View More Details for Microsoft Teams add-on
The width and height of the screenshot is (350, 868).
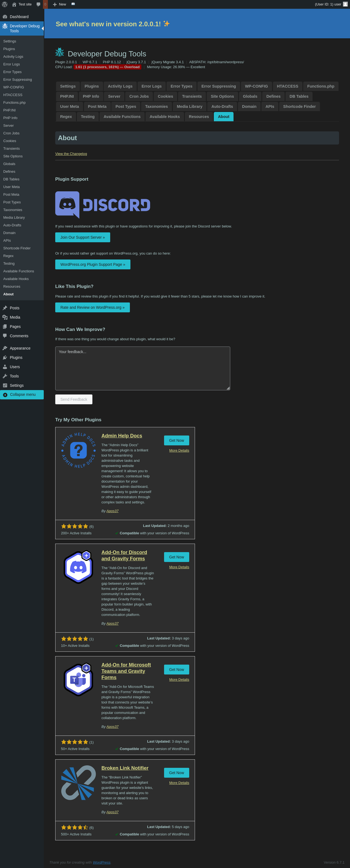point(179,680)
